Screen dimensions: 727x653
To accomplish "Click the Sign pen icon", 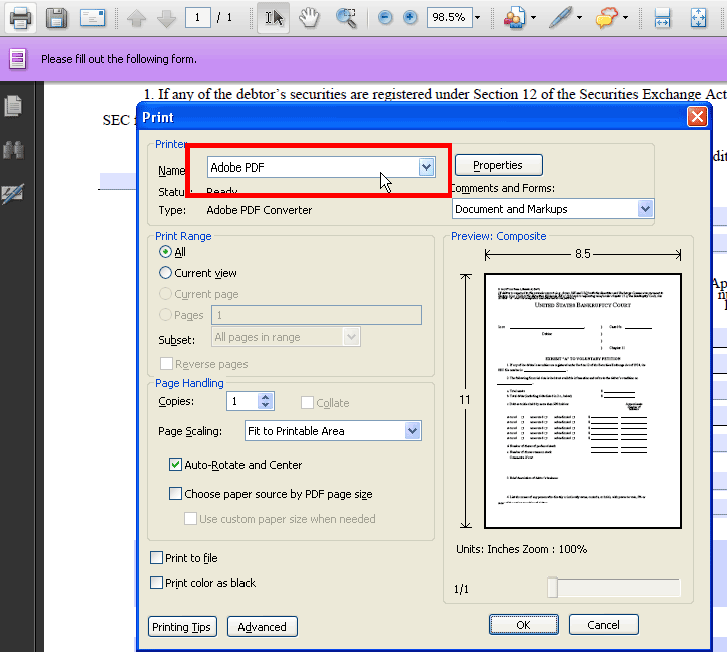I will click(560, 18).
